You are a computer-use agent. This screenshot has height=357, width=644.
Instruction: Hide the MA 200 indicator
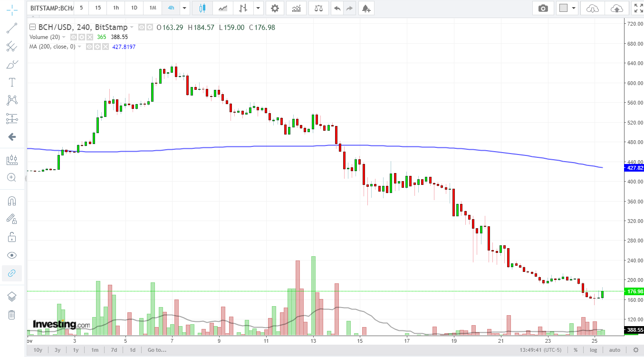pyautogui.click(x=89, y=47)
